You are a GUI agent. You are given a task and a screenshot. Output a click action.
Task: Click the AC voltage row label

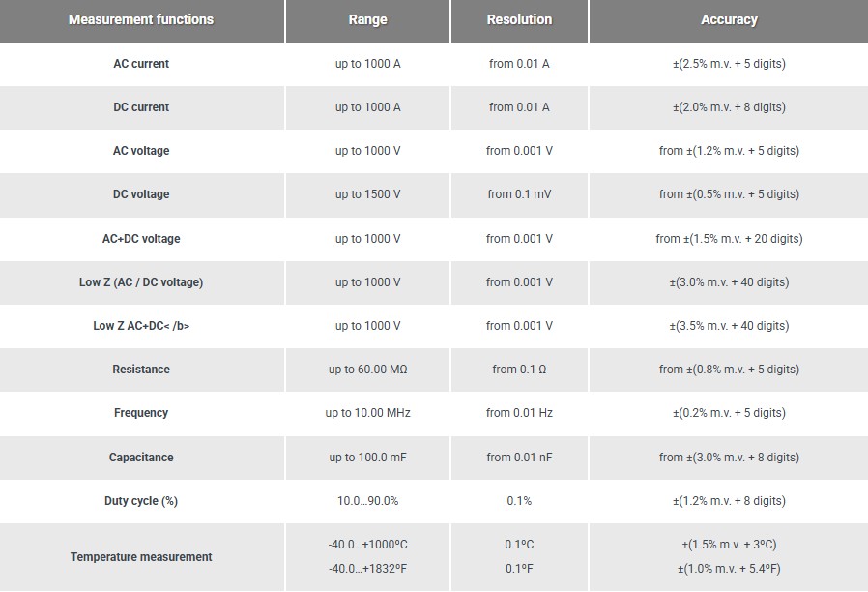141,151
